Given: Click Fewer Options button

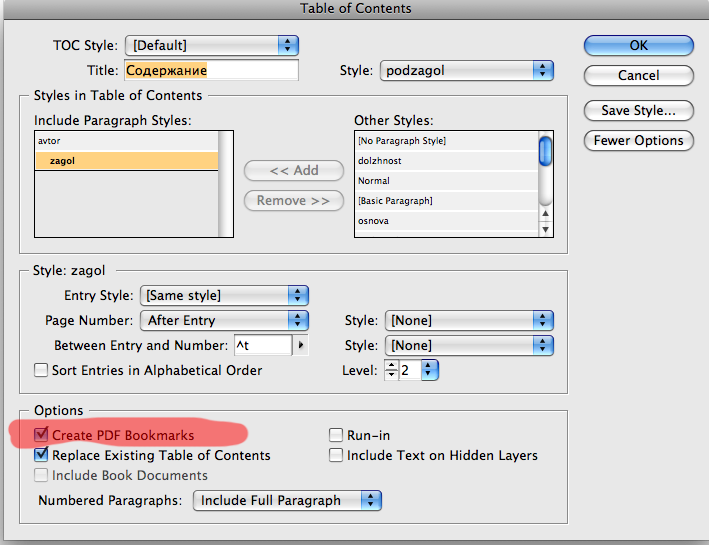Looking at the screenshot, I should [x=638, y=140].
